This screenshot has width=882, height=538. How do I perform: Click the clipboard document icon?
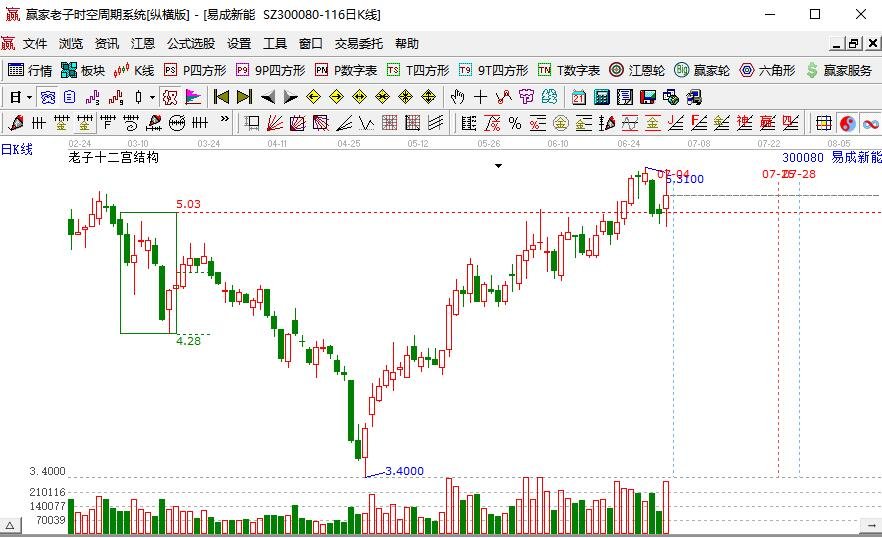[69, 97]
